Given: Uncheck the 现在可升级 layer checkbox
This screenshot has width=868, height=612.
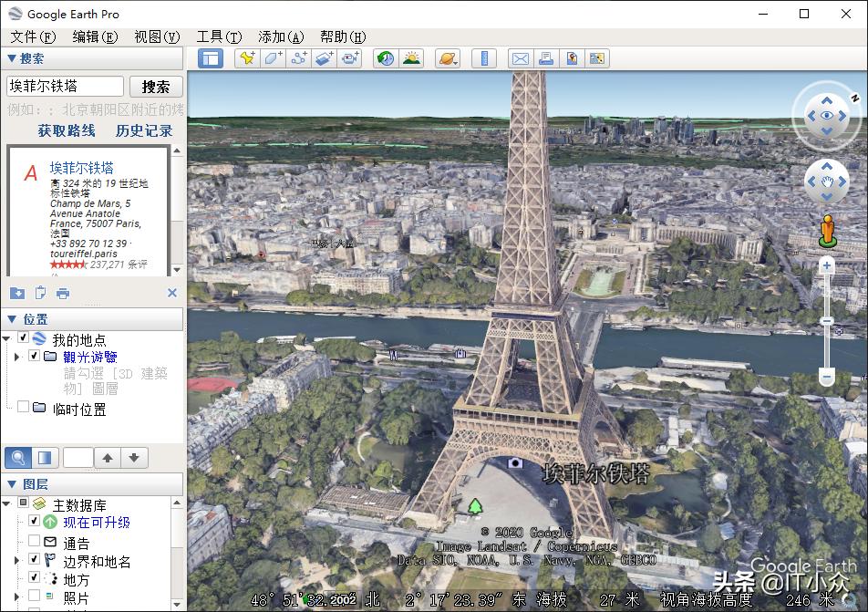Looking at the screenshot, I should coord(34,521).
